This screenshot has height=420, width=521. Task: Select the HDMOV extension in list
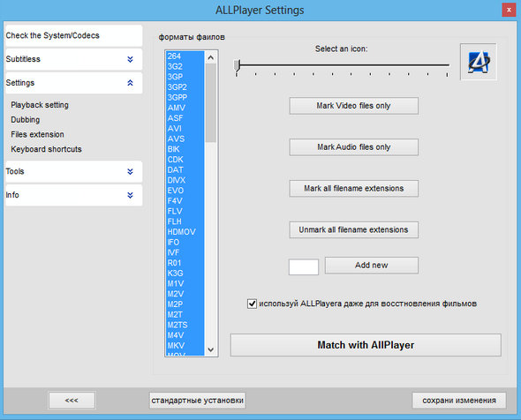pyautogui.click(x=185, y=231)
